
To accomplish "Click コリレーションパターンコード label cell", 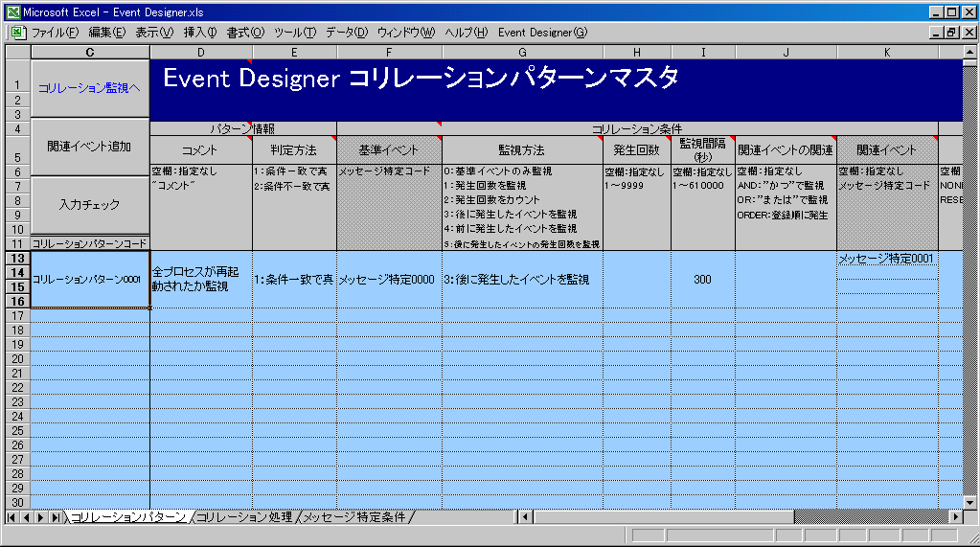I will (90, 244).
